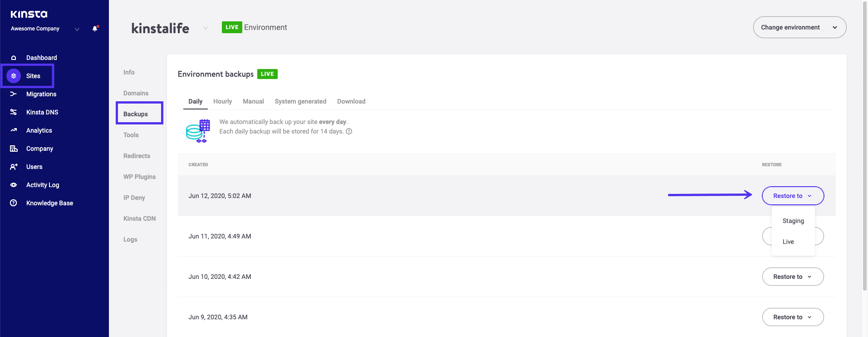The image size is (868, 337).
Task: Click the Jun 9, 2020, 4:35 AM entry
Action: pos(218,317)
